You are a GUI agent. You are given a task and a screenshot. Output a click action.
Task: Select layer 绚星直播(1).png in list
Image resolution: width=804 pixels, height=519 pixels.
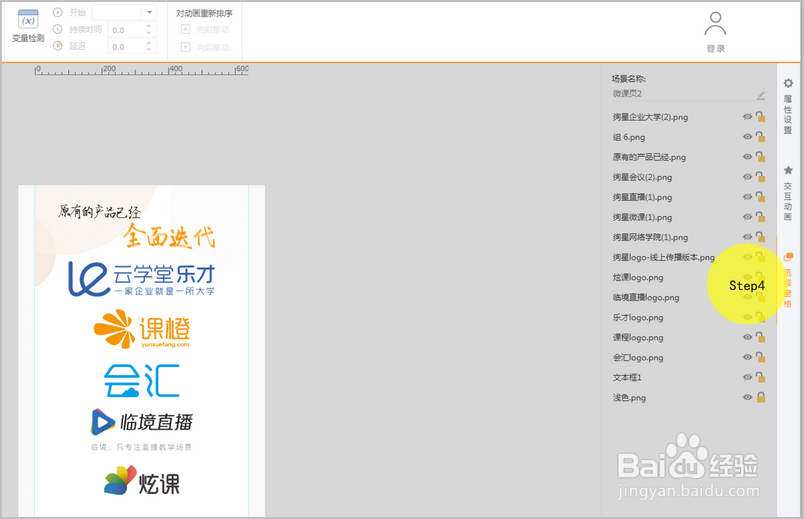click(x=642, y=197)
